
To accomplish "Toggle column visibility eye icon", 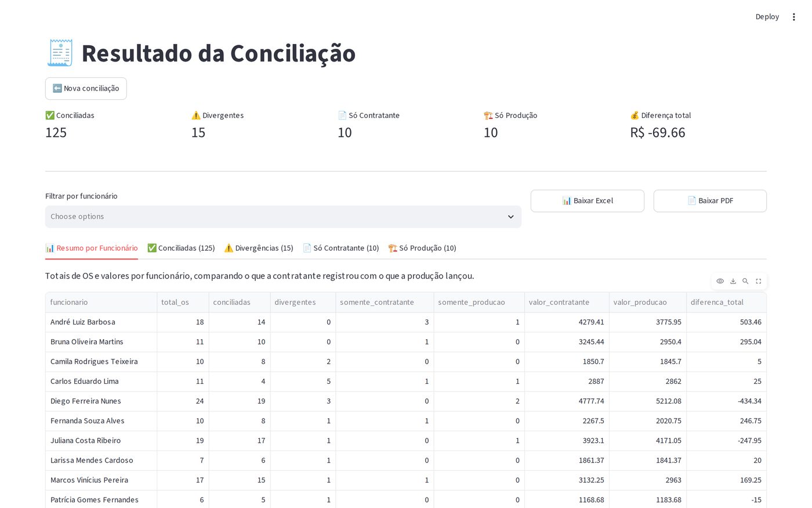I will point(720,281).
